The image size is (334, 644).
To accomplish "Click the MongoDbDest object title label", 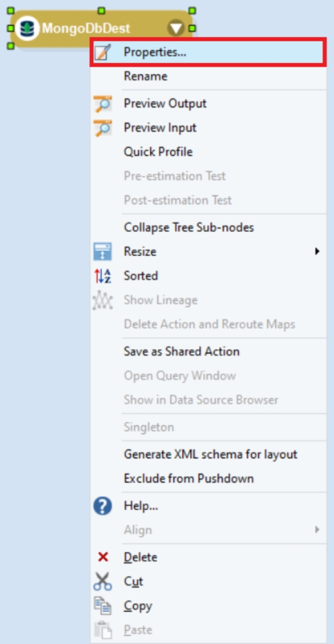I will click(x=86, y=28).
